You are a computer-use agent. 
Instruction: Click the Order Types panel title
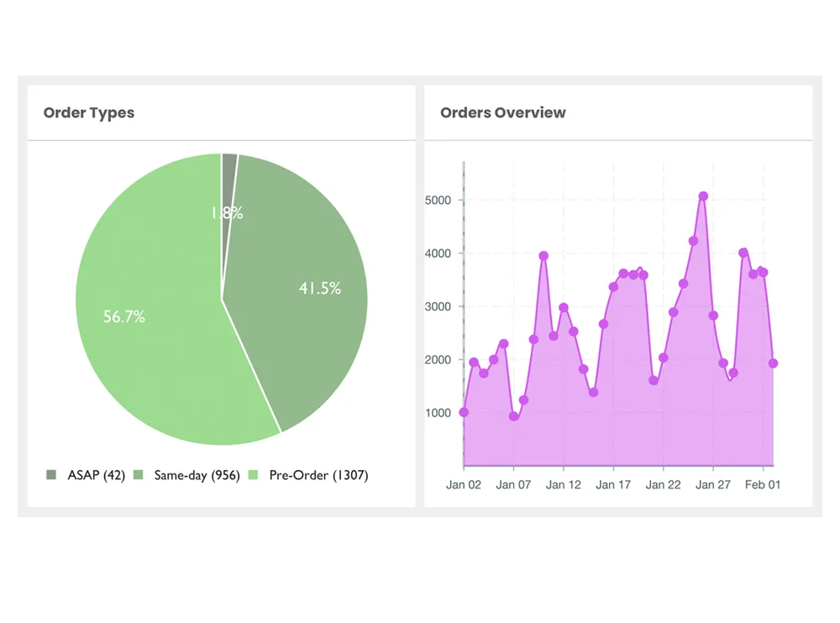pyautogui.click(x=89, y=113)
